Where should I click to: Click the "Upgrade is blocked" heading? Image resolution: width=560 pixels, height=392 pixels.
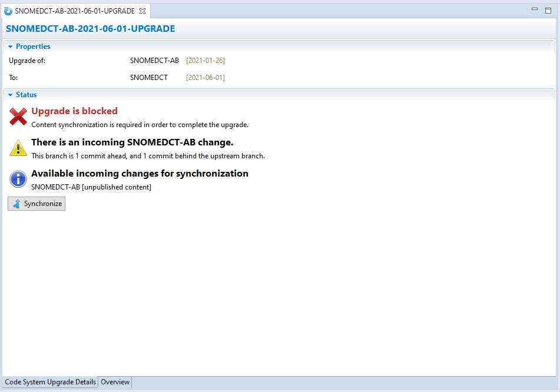(x=74, y=111)
